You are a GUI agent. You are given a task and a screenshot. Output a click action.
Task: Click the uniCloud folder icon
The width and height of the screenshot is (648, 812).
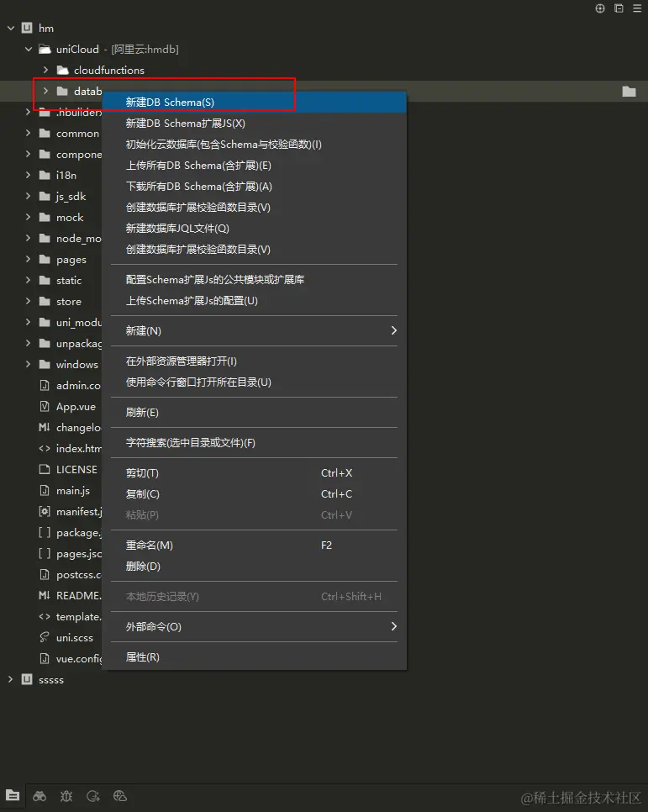(x=45, y=50)
